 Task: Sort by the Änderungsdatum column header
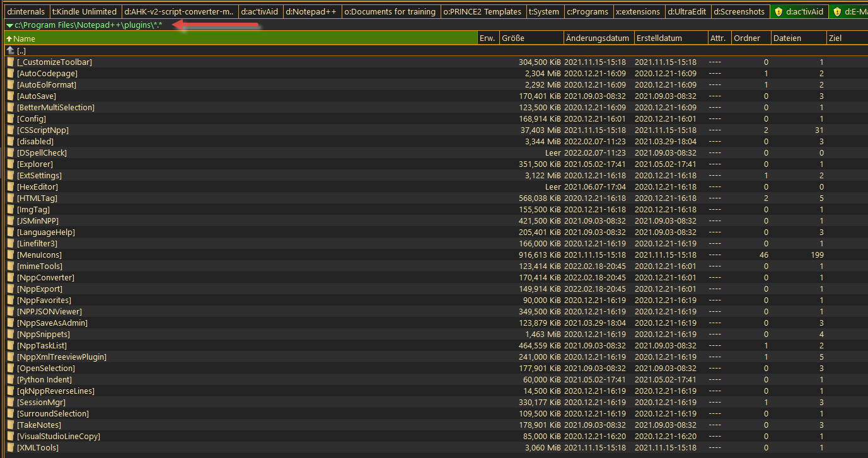pyautogui.click(x=598, y=38)
